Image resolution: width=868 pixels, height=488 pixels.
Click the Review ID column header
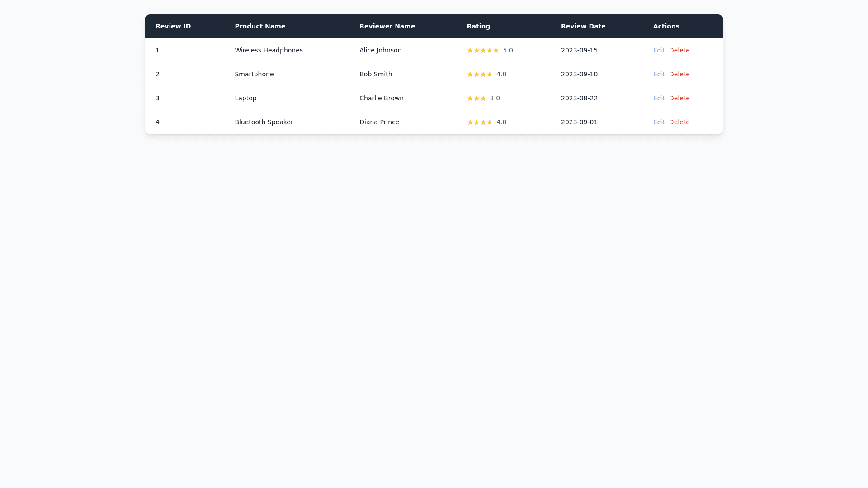(173, 26)
